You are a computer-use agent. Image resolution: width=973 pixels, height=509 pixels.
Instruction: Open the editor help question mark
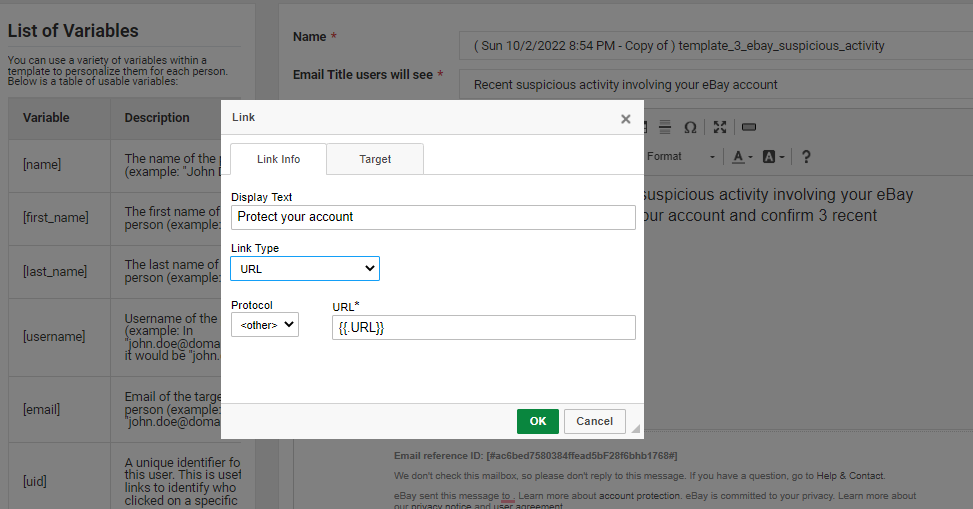806,157
